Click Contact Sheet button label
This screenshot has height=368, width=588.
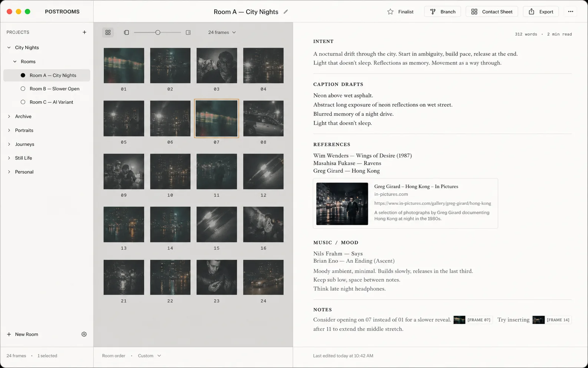497,12
